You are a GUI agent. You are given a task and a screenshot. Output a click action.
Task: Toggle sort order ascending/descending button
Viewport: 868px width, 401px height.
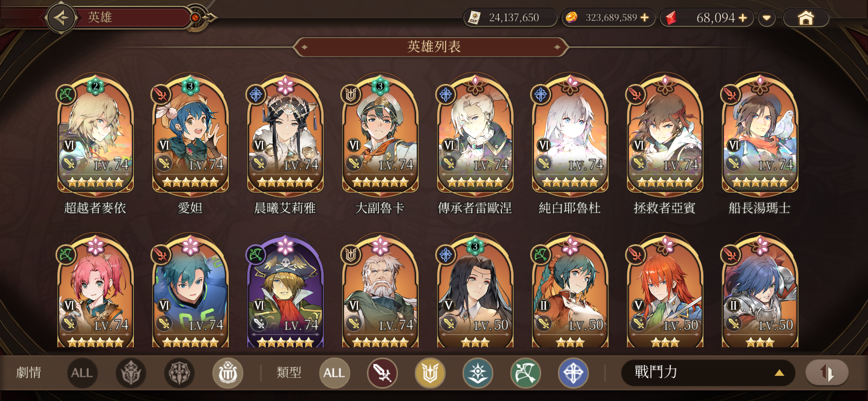click(x=827, y=372)
